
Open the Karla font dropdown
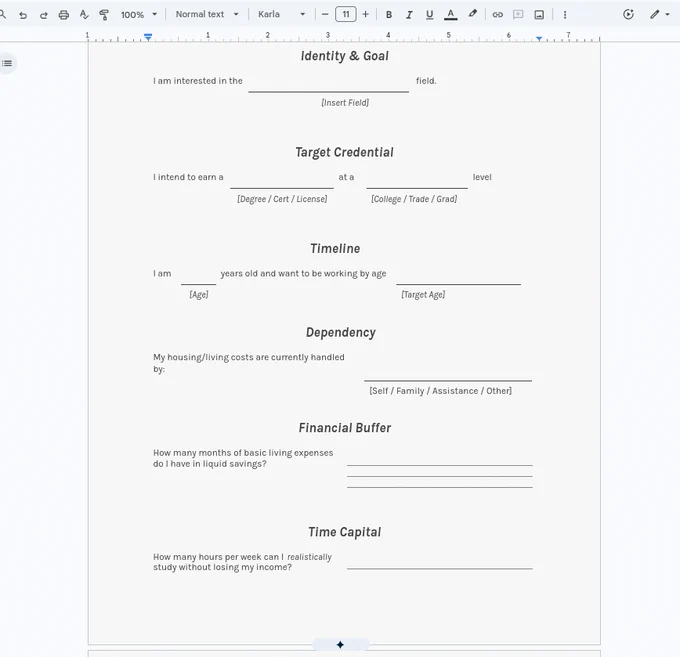tap(281, 14)
